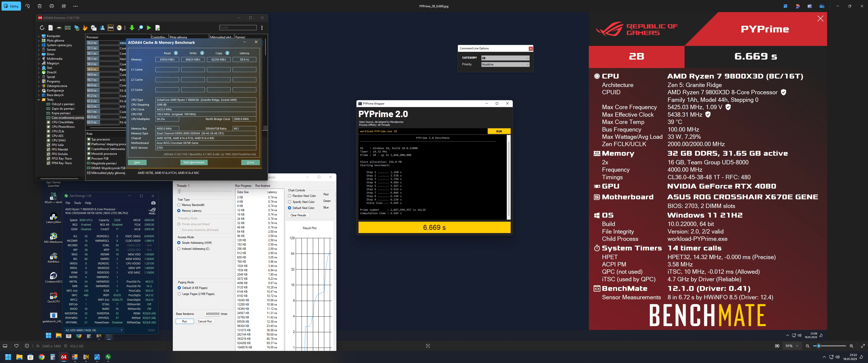
Task: Click the ZenTimings camera screenshot icon
Action: click(x=153, y=203)
